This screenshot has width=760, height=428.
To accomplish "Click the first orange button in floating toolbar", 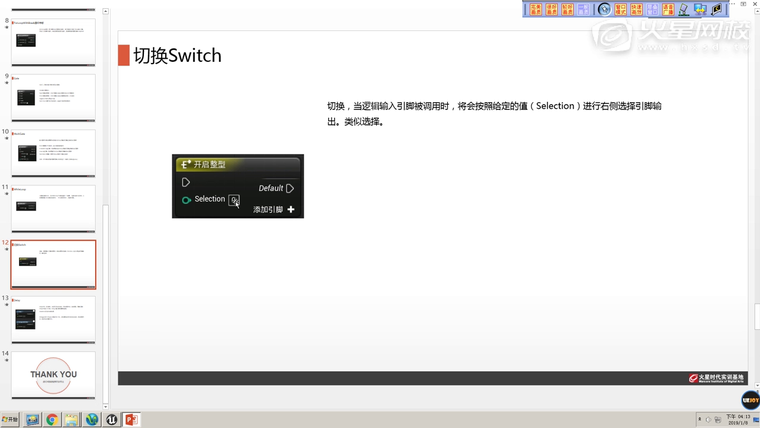I will (536, 9).
